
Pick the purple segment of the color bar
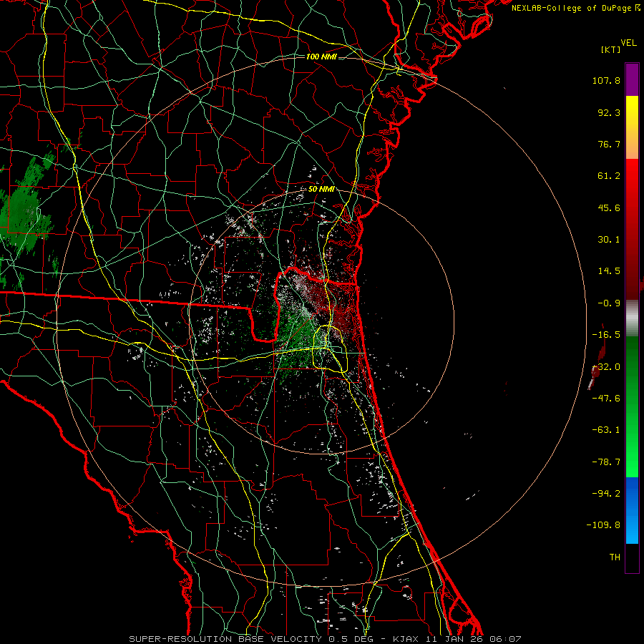(632, 79)
